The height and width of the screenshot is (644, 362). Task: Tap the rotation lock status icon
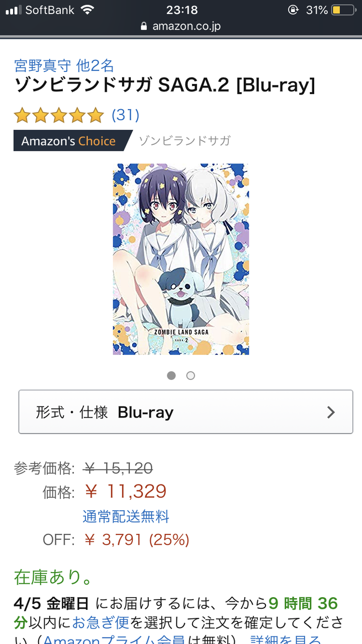click(294, 10)
